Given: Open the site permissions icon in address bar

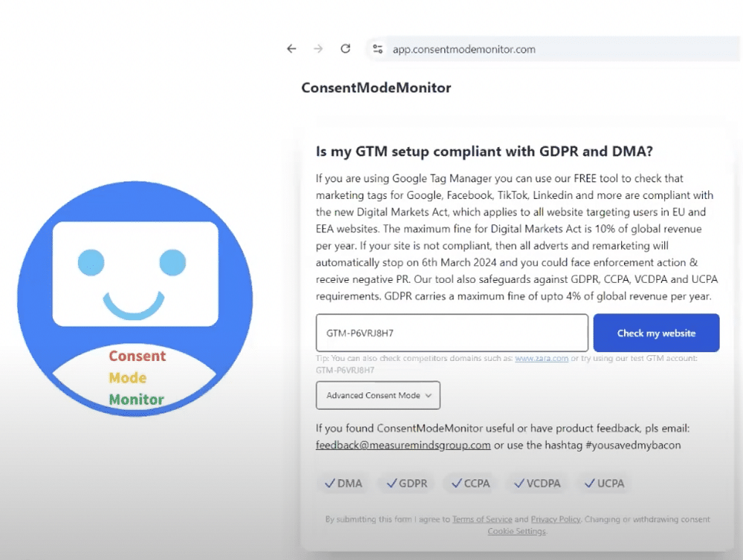Looking at the screenshot, I should tap(377, 48).
